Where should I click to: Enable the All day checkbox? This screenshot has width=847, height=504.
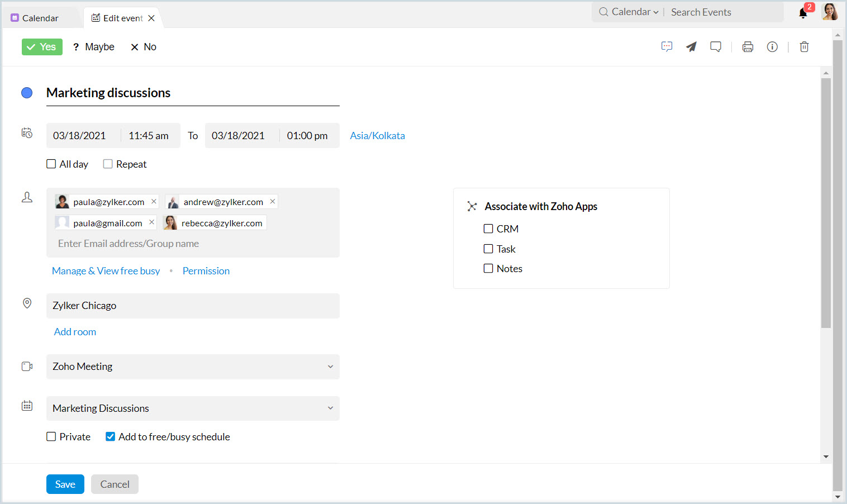tap(51, 164)
